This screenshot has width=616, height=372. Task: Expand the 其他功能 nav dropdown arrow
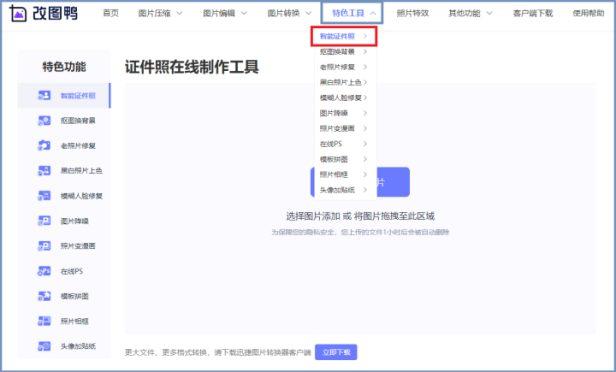[x=490, y=13]
